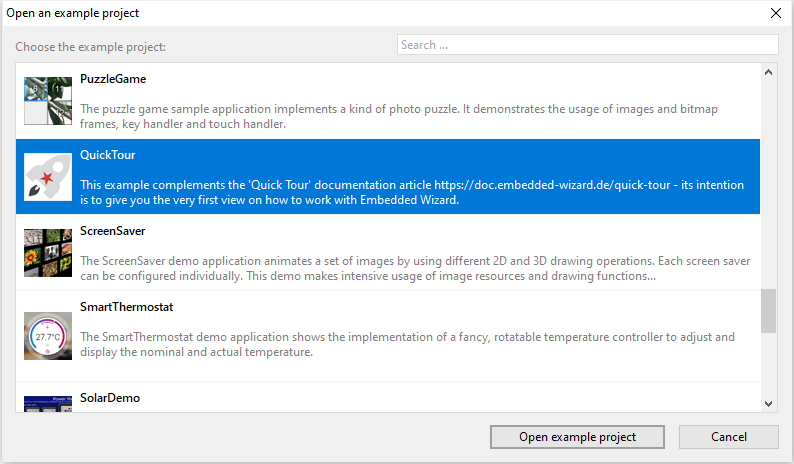Select the QuickTour rocket icon

tap(48, 176)
